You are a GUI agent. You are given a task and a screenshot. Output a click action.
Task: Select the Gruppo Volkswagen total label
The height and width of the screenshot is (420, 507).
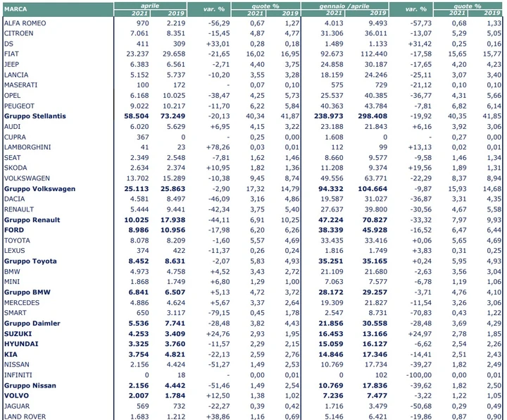click(x=39, y=189)
